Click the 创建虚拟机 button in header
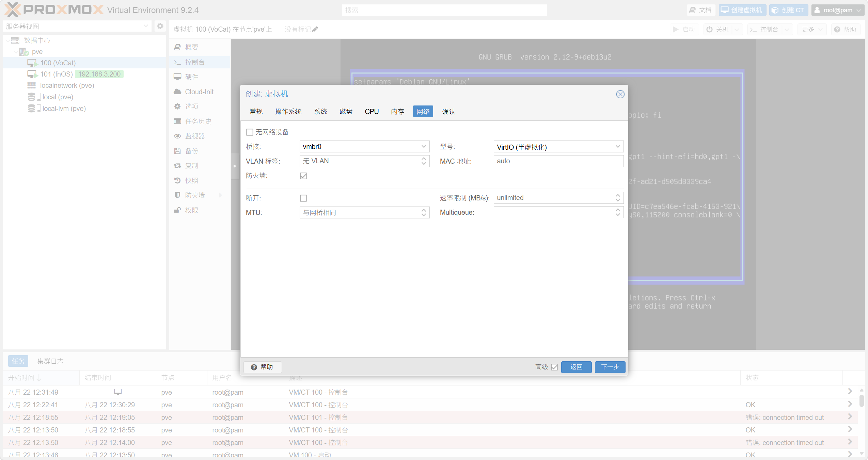The width and height of the screenshot is (868, 460). (742, 10)
